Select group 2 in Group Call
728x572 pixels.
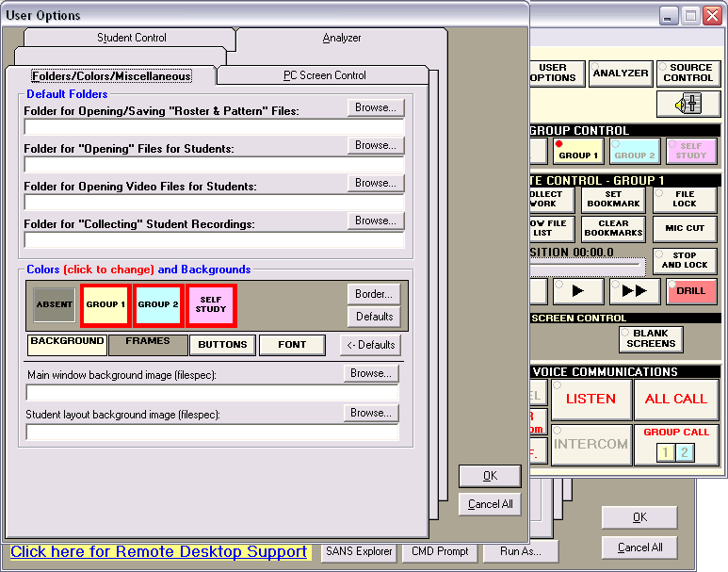(685, 453)
